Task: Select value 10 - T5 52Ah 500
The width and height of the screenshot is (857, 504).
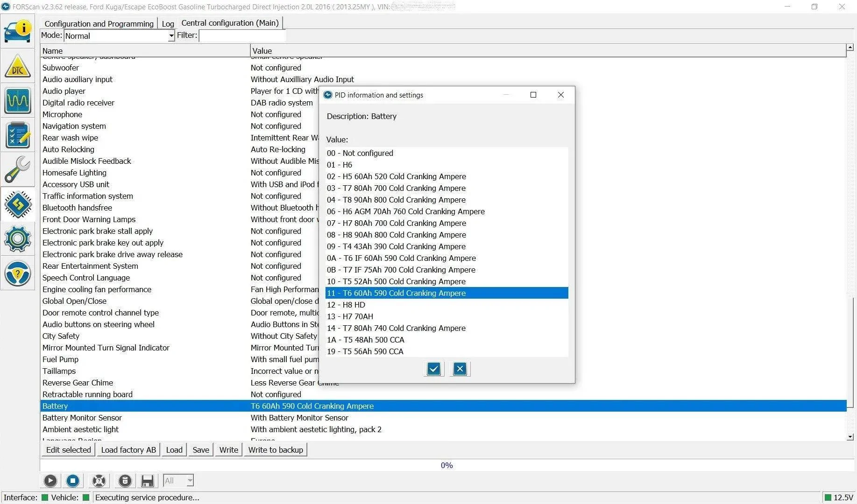Action: pos(446,281)
